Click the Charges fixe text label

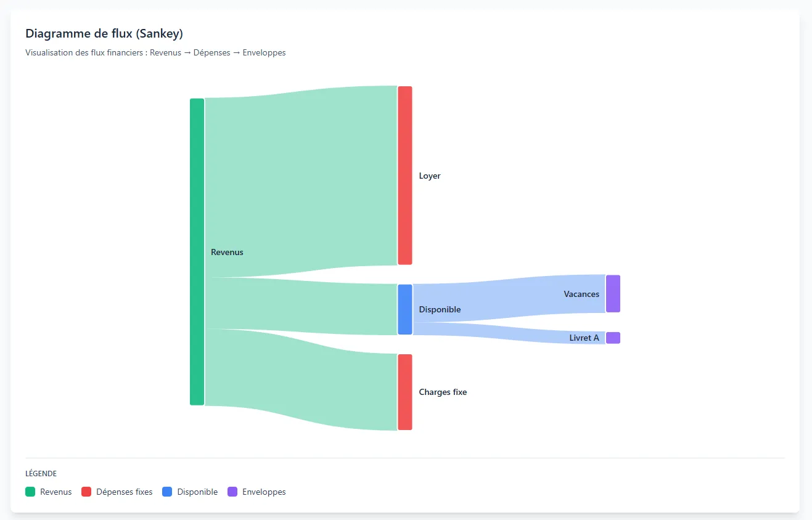tap(443, 392)
